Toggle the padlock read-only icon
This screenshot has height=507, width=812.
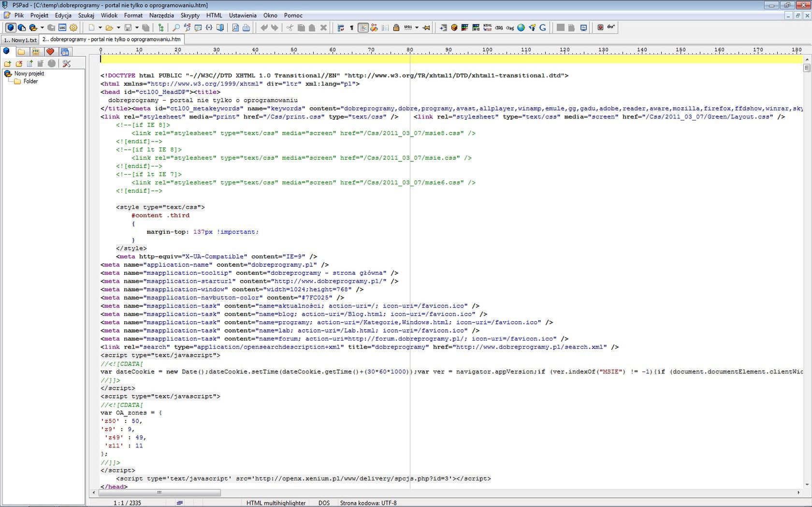point(396,28)
